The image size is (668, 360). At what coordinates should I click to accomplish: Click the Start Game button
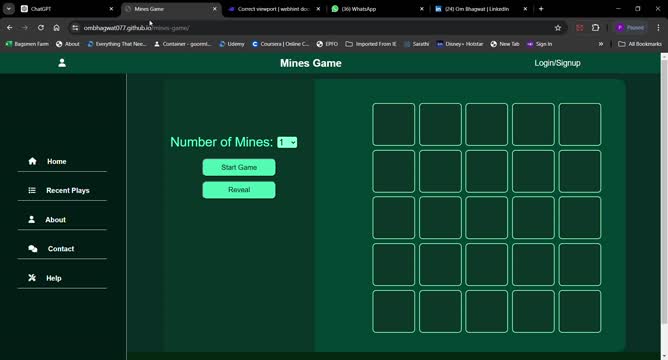(x=239, y=167)
